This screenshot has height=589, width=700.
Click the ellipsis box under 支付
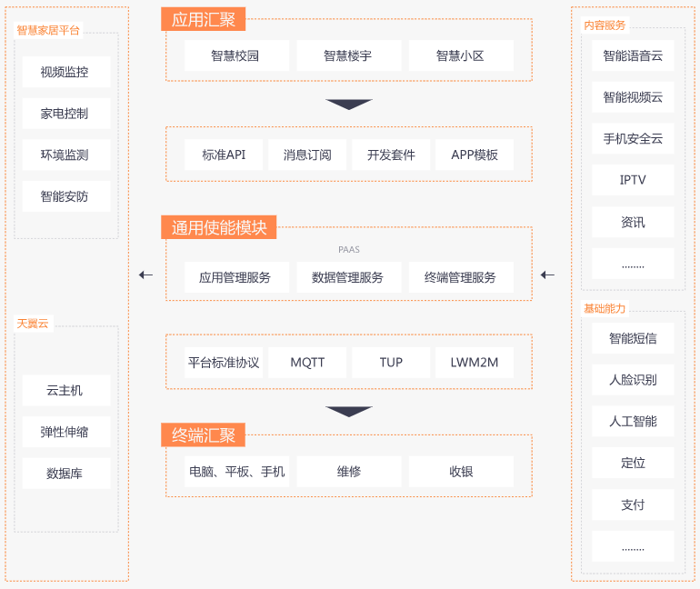(x=633, y=546)
